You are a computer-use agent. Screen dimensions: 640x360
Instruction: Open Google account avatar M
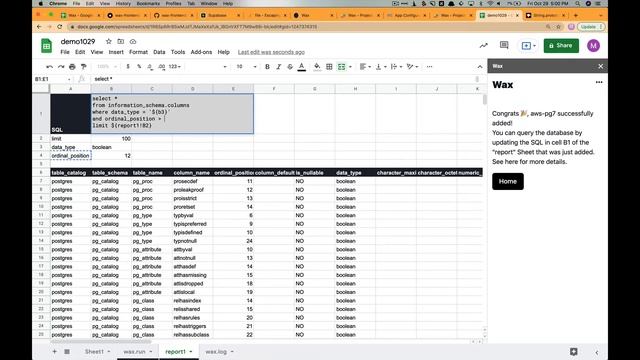(x=593, y=46)
